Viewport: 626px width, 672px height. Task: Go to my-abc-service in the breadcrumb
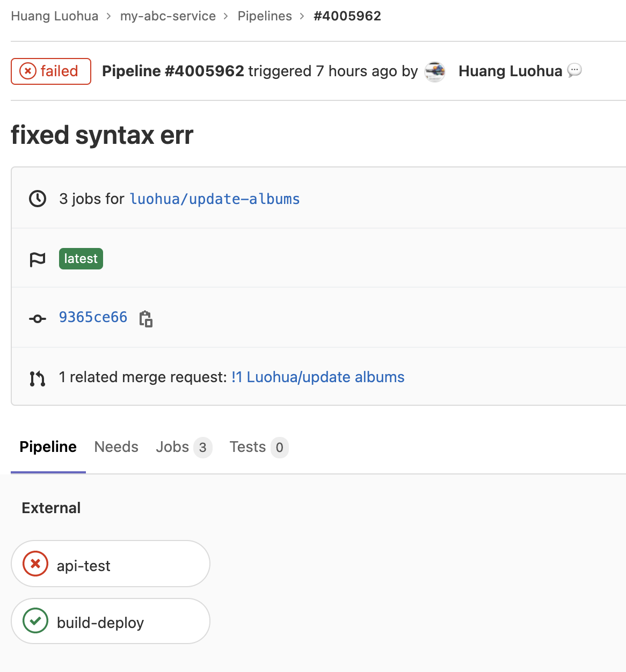(168, 16)
